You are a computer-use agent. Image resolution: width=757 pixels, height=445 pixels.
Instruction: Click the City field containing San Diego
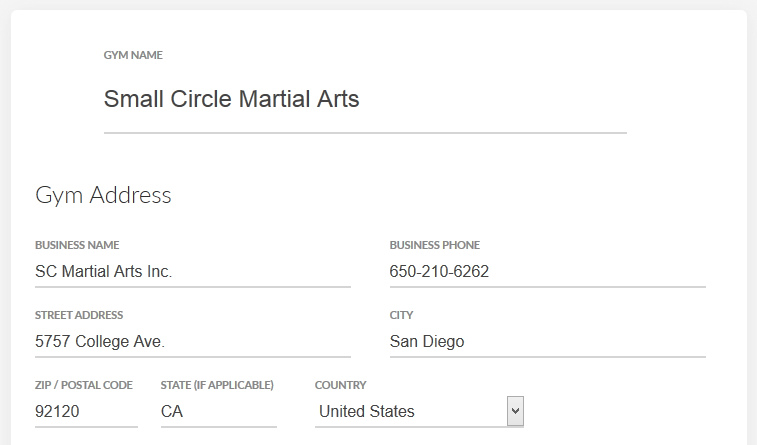coord(547,342)
